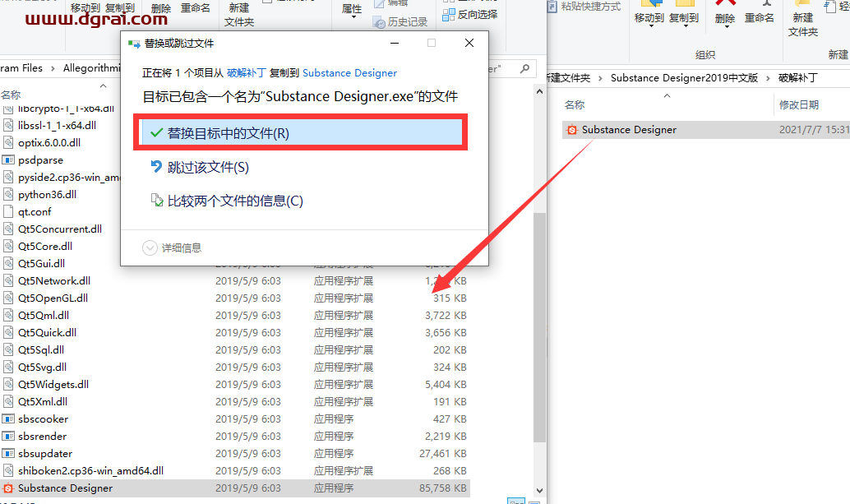Sort by Date modified column in right window
Image resolution: width=850 pixels, height=504 pixels.
798,104
